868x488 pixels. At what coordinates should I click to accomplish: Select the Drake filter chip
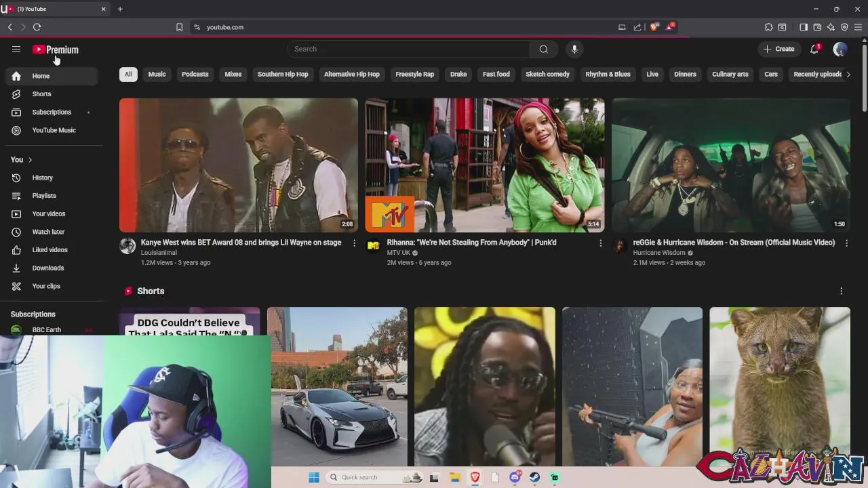[458, 75]
